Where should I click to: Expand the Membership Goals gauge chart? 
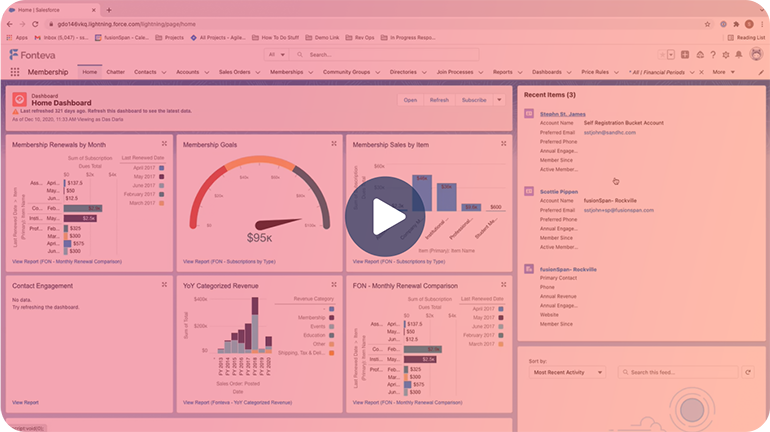(x=334, y=144)
